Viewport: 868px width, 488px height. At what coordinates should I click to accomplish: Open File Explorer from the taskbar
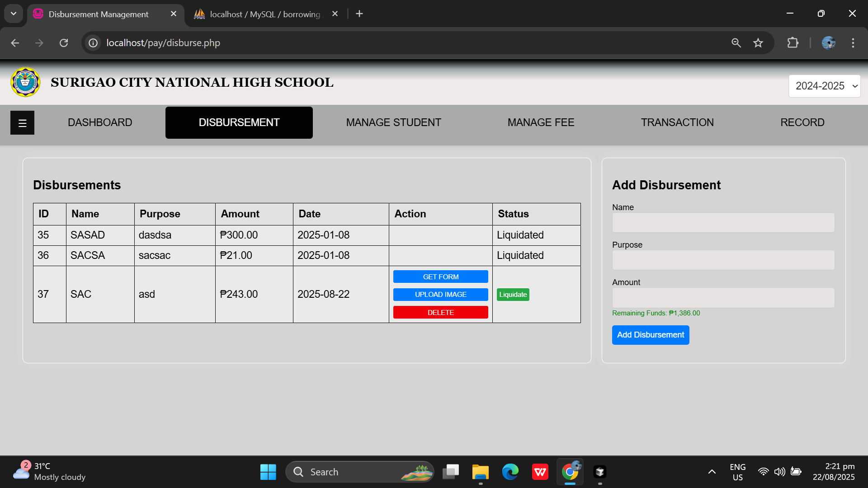480,471
